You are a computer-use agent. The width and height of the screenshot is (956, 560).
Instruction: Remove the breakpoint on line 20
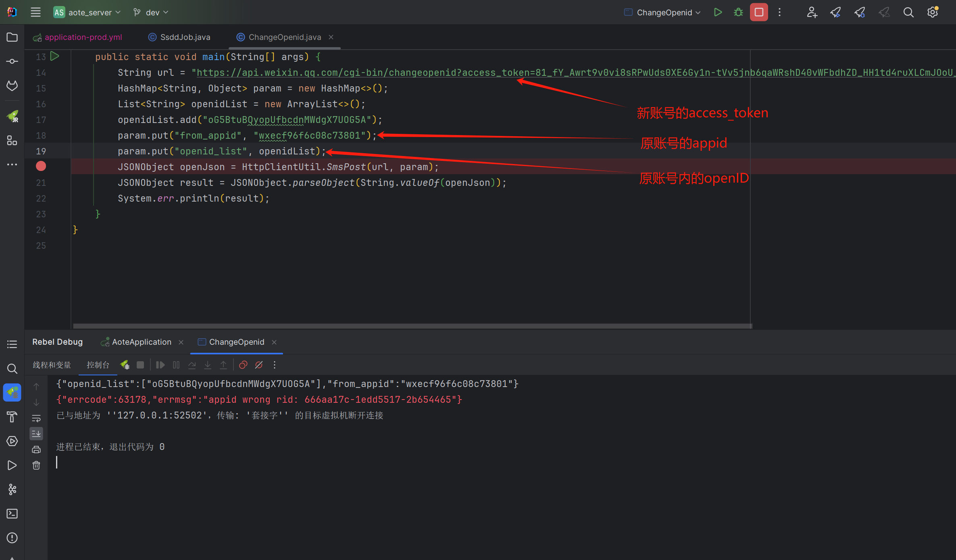point(41,166)
